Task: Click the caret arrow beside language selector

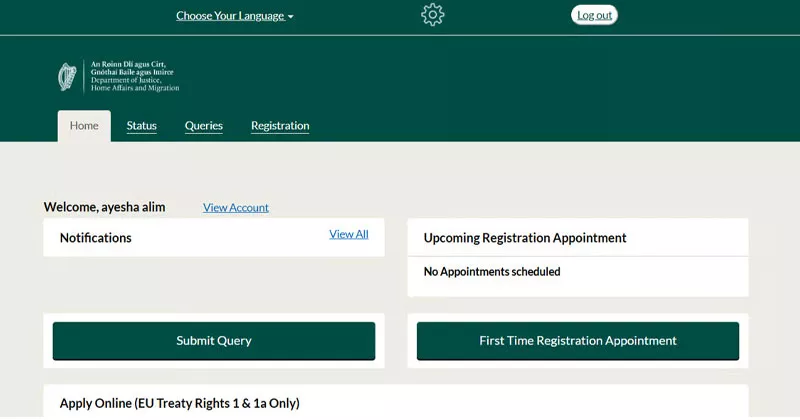Action: 291,17
